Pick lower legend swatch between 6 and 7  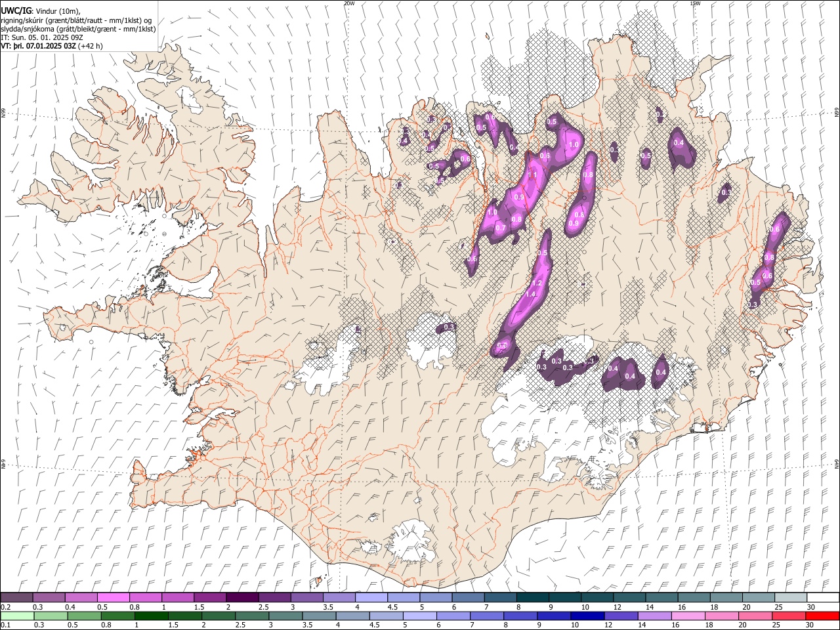[453, 616]
